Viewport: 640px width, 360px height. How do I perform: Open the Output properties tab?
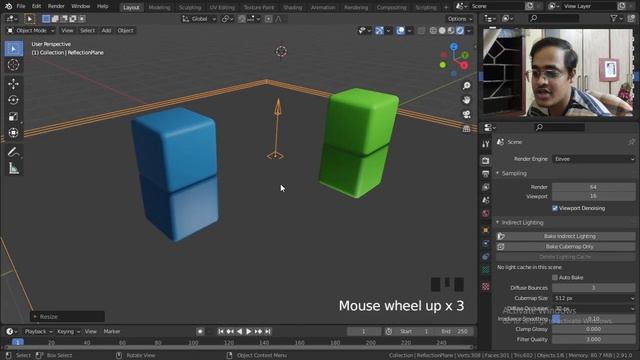tap(485, 174)
